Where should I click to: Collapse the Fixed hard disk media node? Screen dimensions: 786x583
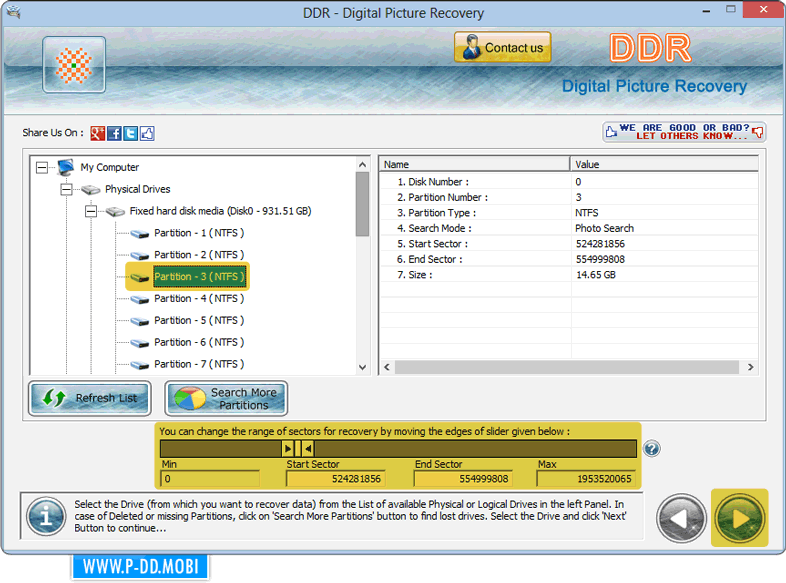(x=91, y=212)
